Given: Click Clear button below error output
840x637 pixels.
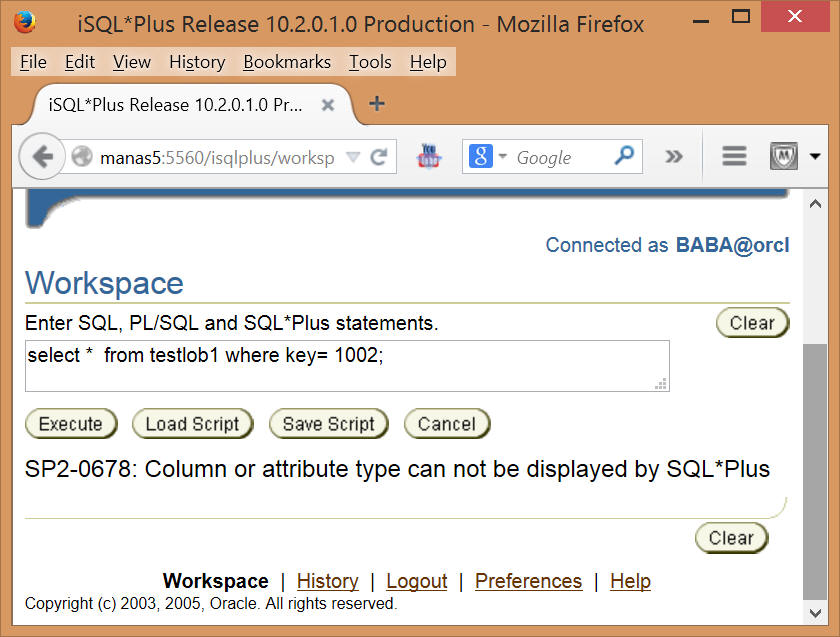Looking at the screenshot, I should click(x=731, y=538).
